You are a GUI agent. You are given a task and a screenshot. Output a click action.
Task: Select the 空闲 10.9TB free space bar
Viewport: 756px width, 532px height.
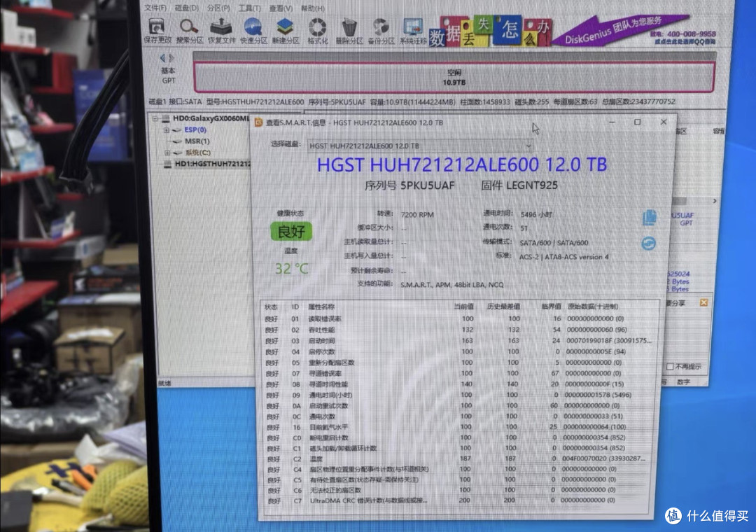tap(454, 77)
